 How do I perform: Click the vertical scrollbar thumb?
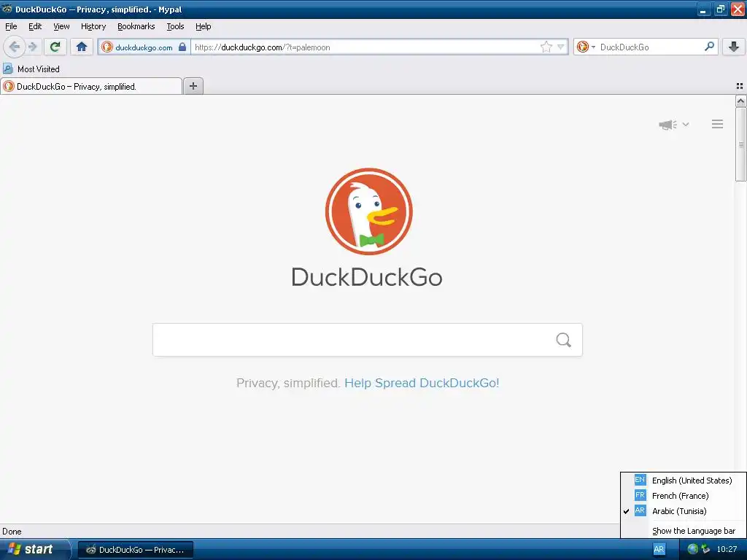(740, 144)
